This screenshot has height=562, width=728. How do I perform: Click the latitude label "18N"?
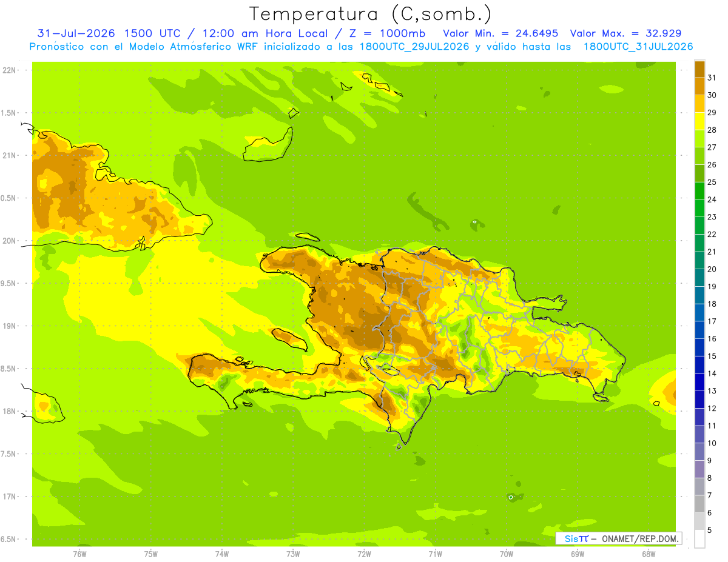[9, 411]
